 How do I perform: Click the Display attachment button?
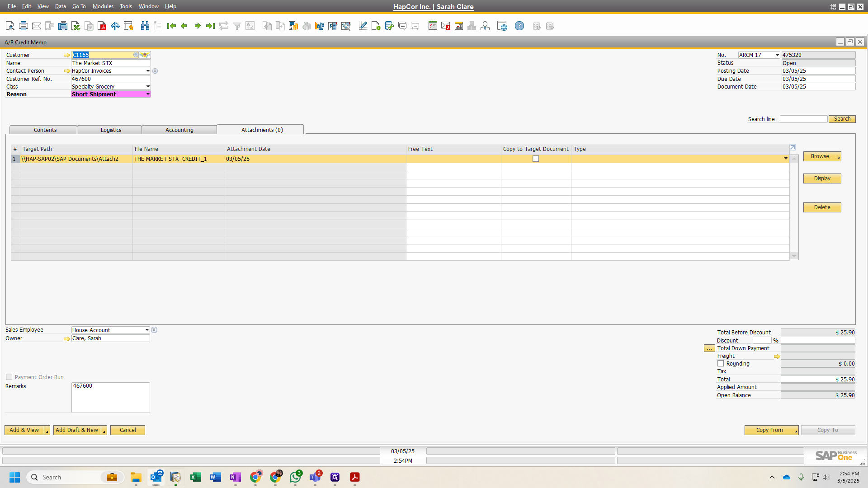[822, 178]
